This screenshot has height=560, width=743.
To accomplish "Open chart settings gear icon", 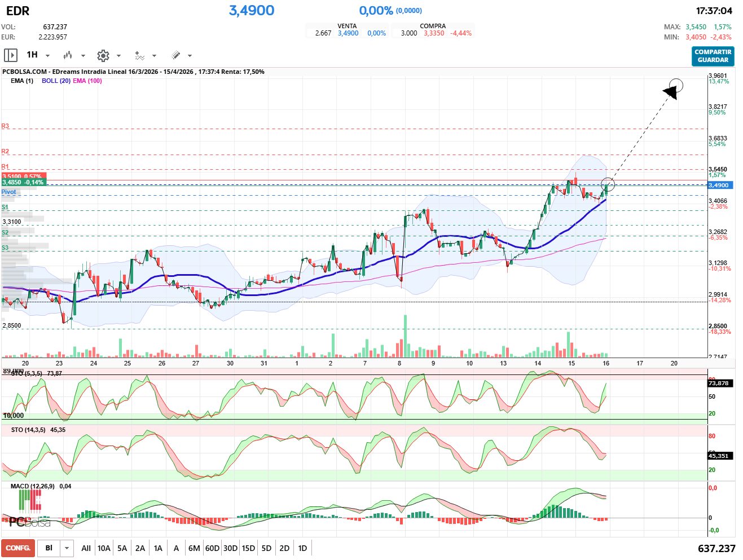I will click(x=103, y=55).
